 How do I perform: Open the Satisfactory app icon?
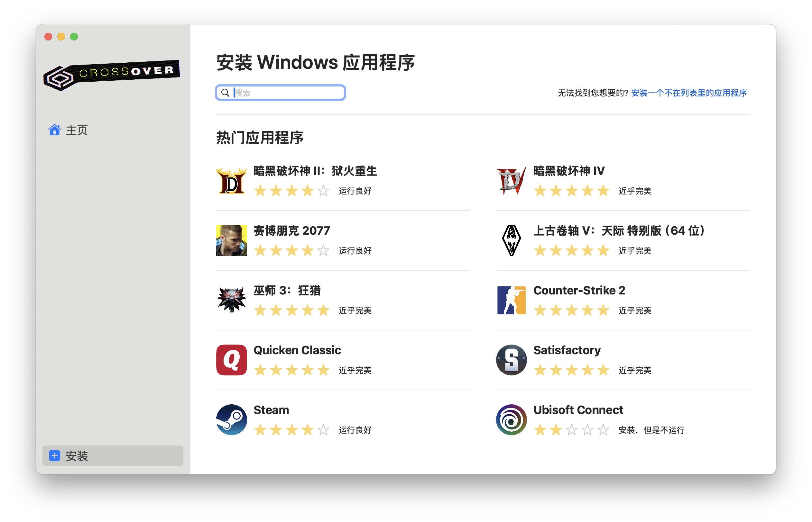(511, 360)
